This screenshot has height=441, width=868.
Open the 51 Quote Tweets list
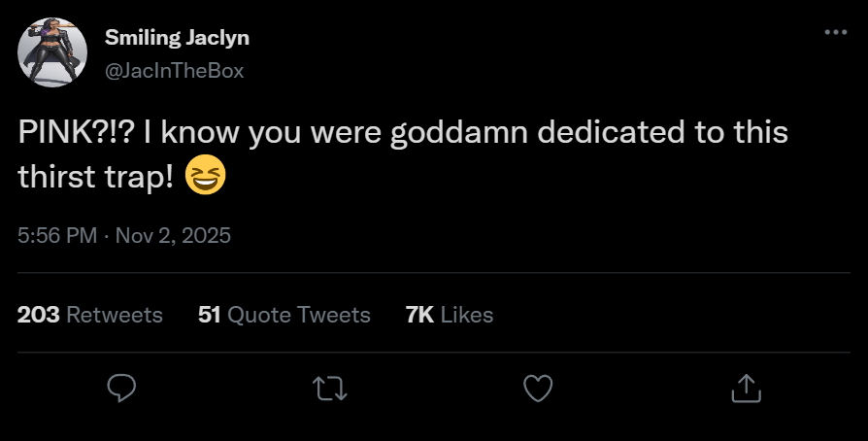pos(284,315)
